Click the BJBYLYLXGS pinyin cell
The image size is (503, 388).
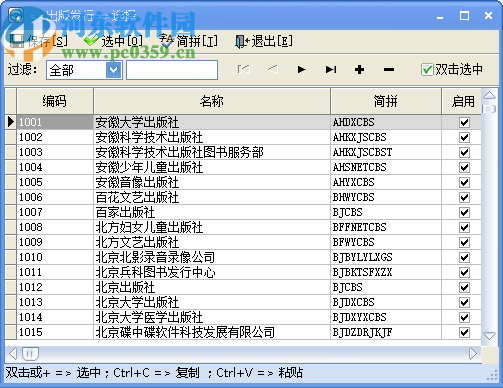coord(386,257)
